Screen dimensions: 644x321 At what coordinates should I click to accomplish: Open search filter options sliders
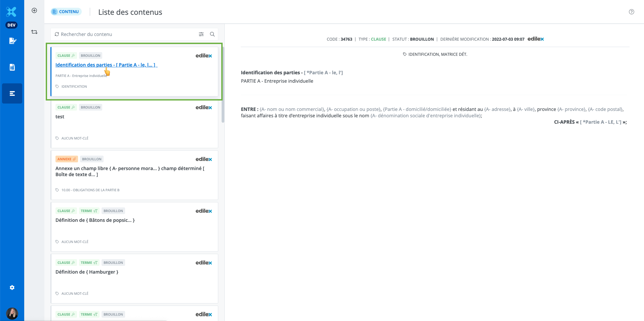tap(201, 34)
